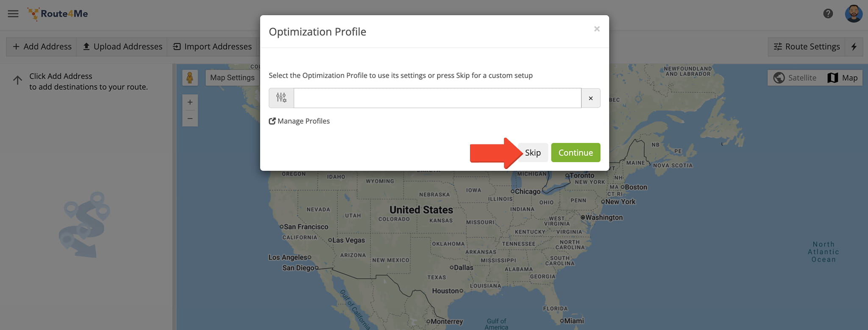Click Import Addresses in toolbar
Screen dimensions: 868x330
tap(212, 47)
